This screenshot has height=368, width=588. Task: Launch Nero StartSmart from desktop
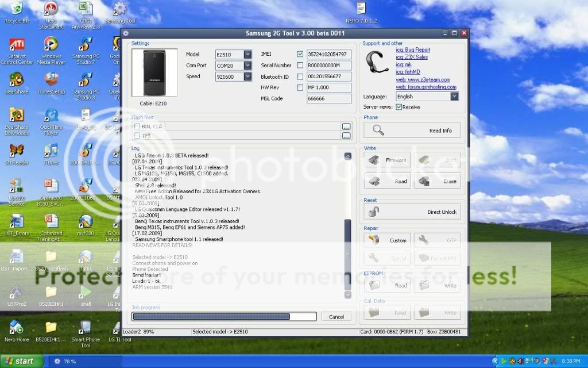click(51, 15)
